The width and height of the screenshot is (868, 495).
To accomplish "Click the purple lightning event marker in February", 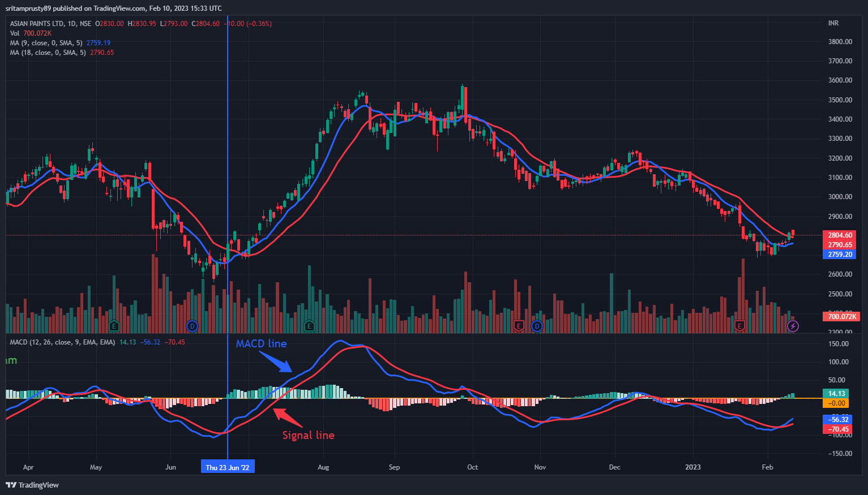I will pos(793,326).
